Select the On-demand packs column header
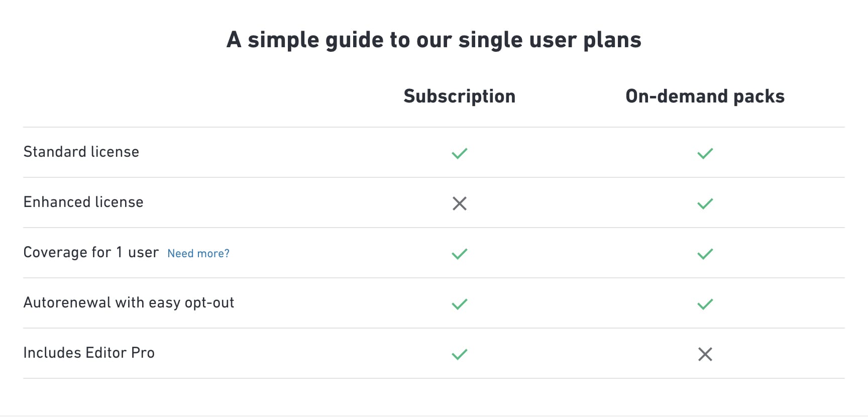 click(705, 96)
